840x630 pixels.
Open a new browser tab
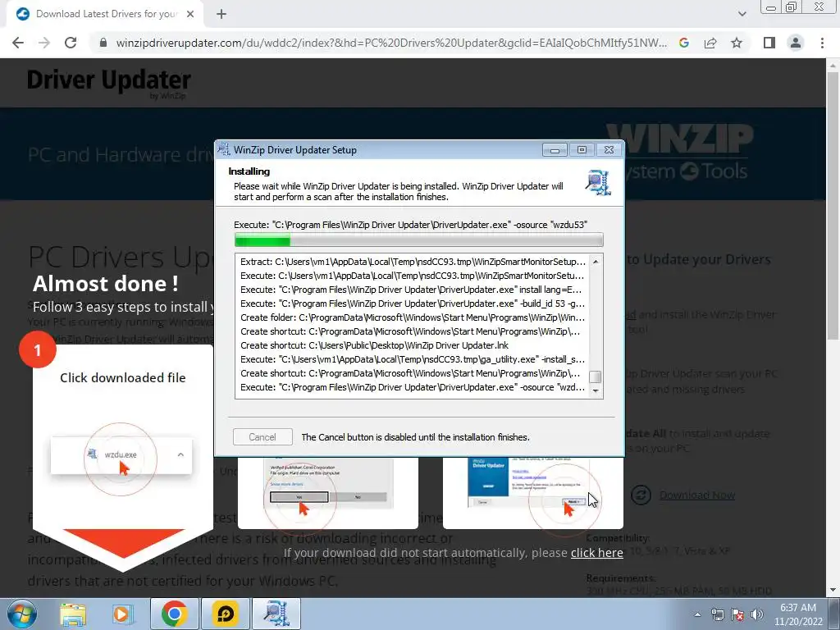221,14
